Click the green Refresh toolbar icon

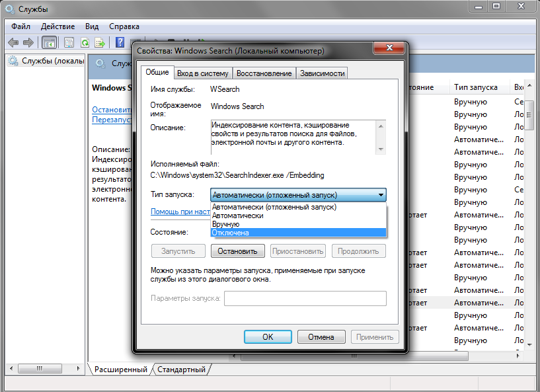pyautogui.click(x=85, y=43)
